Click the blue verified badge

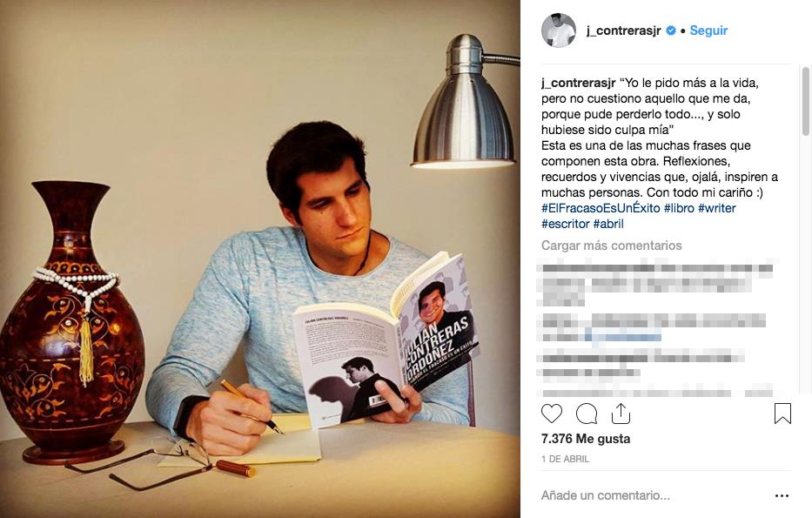point(671,30)
